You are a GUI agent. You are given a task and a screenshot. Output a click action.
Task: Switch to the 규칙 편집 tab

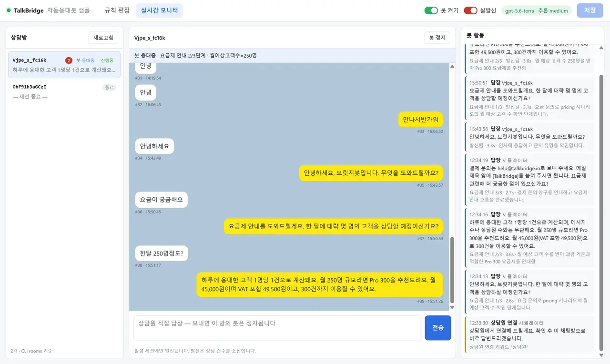click(117, 10)
